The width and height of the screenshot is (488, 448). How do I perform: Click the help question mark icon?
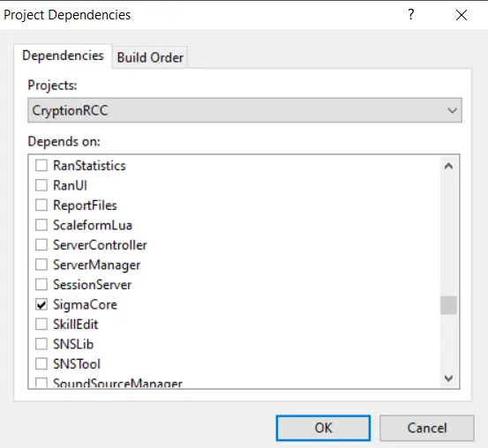[411, 15]
